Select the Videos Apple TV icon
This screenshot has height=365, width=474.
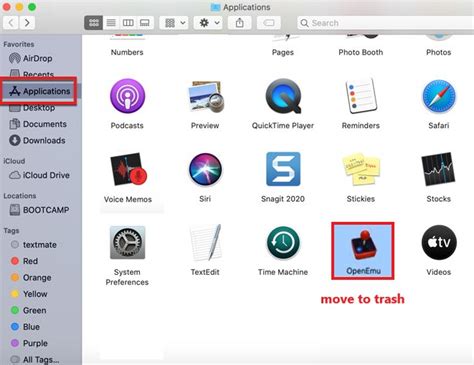(439, 243)
